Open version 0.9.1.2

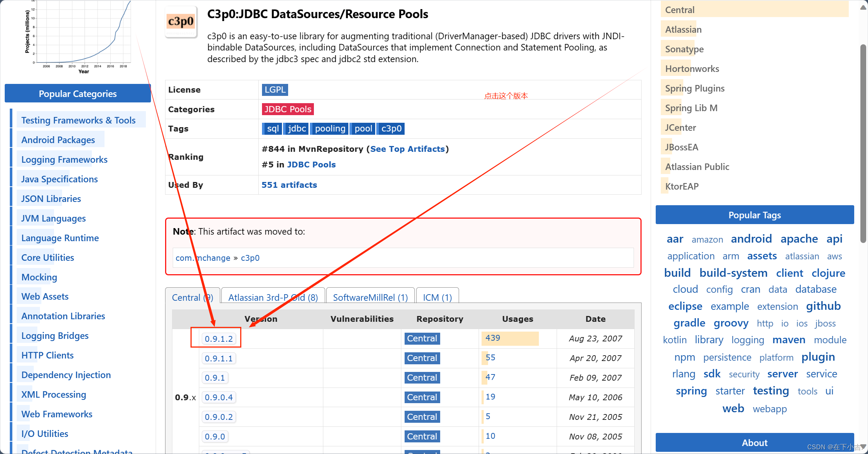point(219,339)
